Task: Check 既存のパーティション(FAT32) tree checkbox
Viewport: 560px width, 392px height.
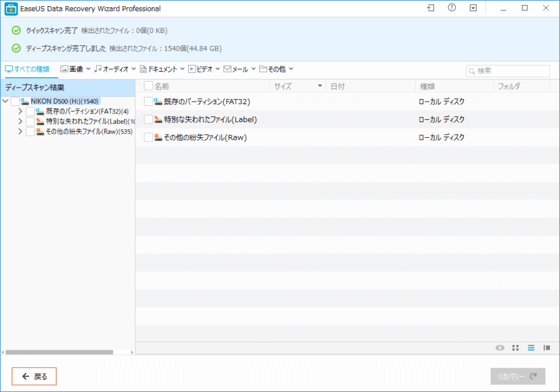Action: [30, 111]
